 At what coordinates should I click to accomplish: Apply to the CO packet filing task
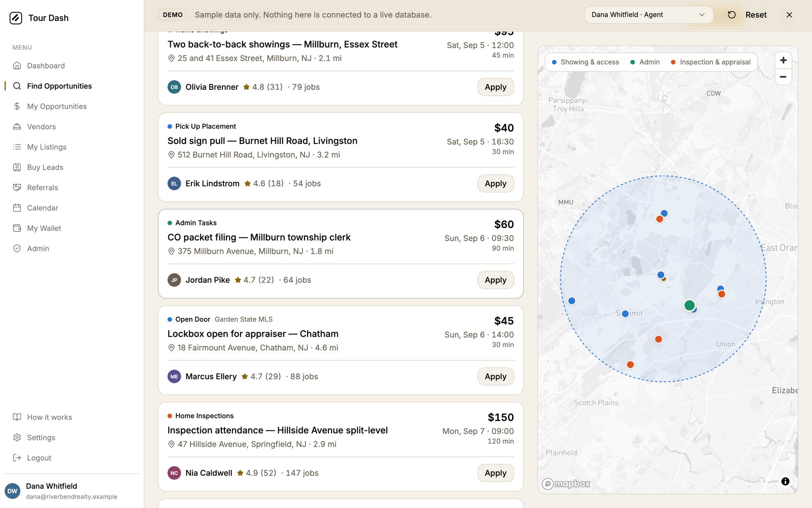pyautogui.click(x=495, y=280)
